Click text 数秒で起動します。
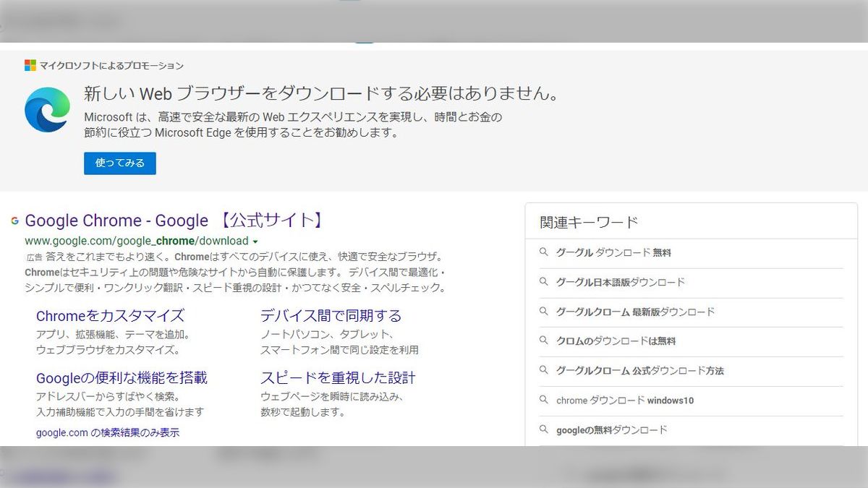The width and height of the screenshot is (868, 488). 303,412
